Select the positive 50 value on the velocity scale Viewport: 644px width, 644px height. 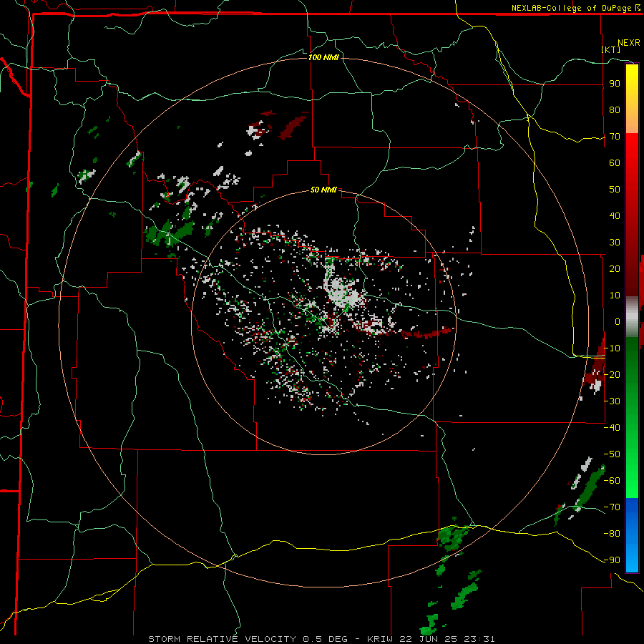(615, 190)
